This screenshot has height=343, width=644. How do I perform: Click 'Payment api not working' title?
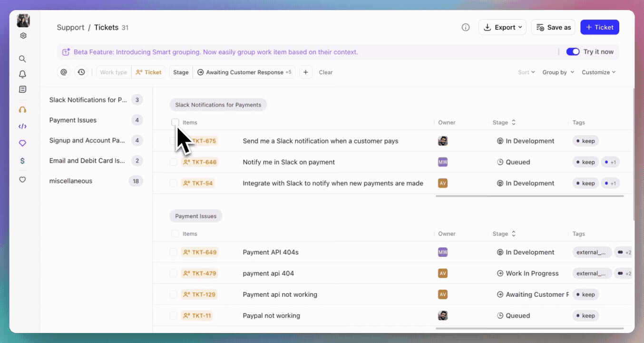coord(280,294)
